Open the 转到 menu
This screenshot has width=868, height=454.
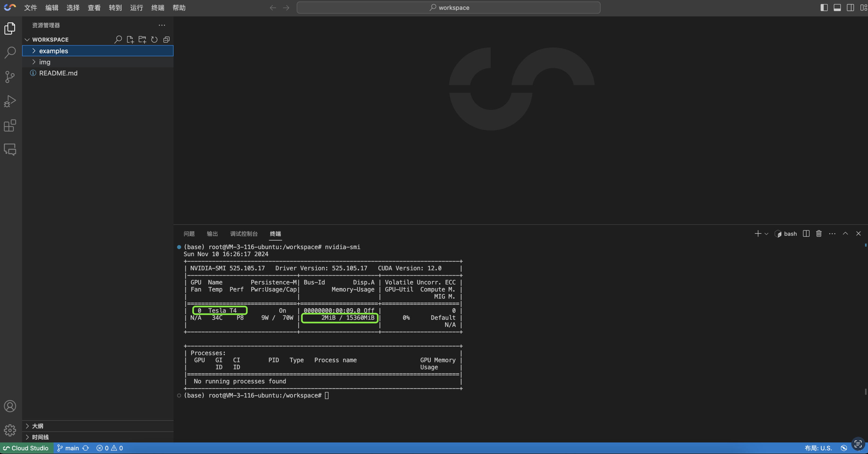[x=116, y=8]
